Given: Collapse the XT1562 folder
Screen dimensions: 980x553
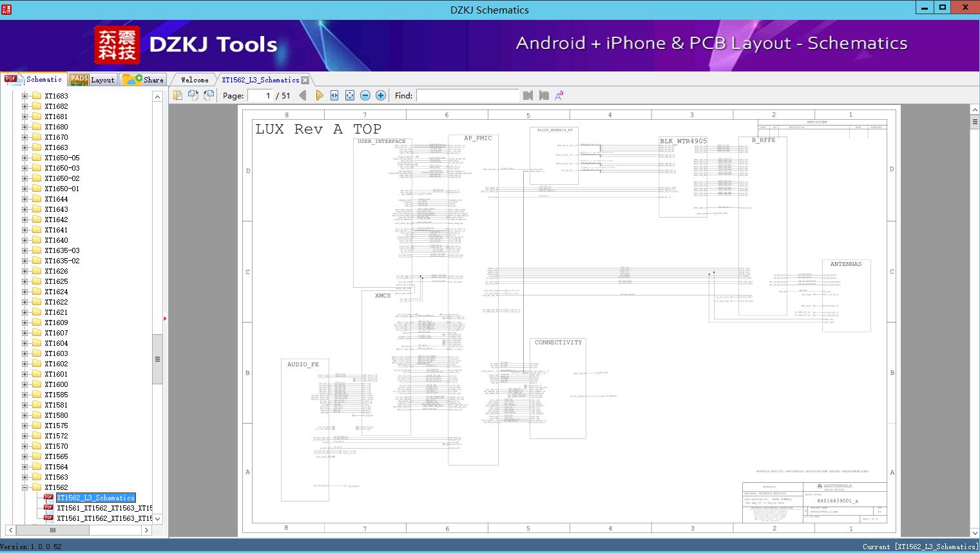Looking at the screenshot, I should (25, 487).
